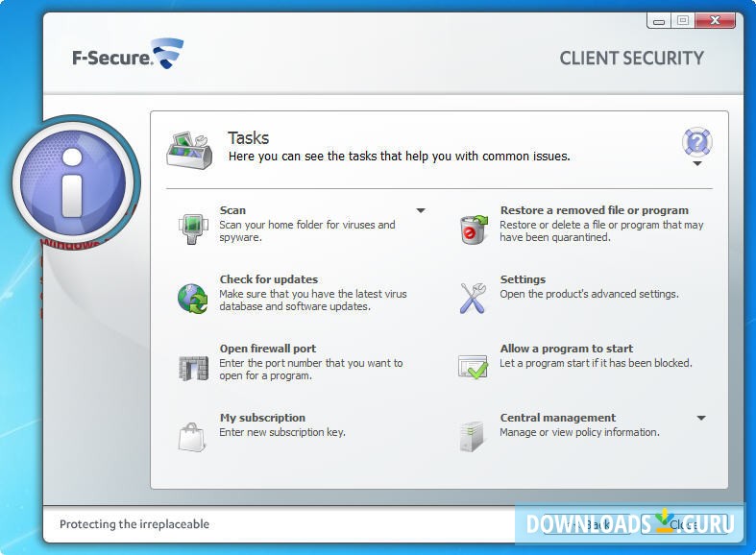This screenshot has height=555, width=756.
Task: Click 'Protecting the irreplaceable' footer text
Action: tap(134, 524)
